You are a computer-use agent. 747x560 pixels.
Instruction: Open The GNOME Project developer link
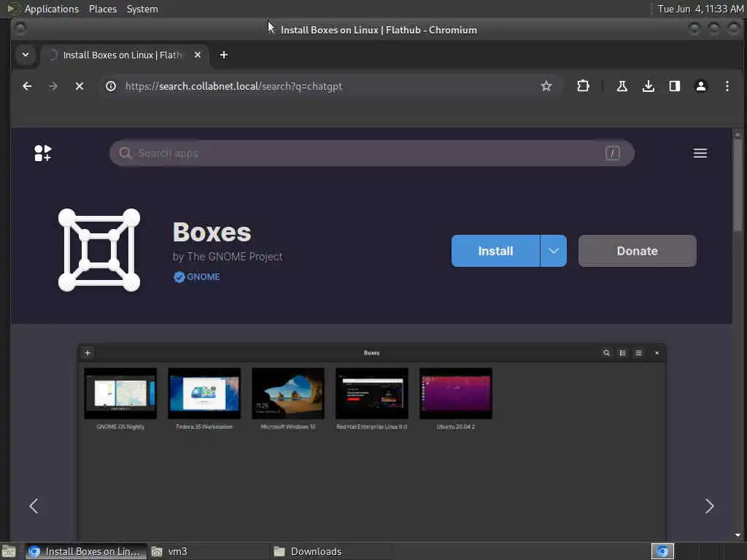click(235, 257)
